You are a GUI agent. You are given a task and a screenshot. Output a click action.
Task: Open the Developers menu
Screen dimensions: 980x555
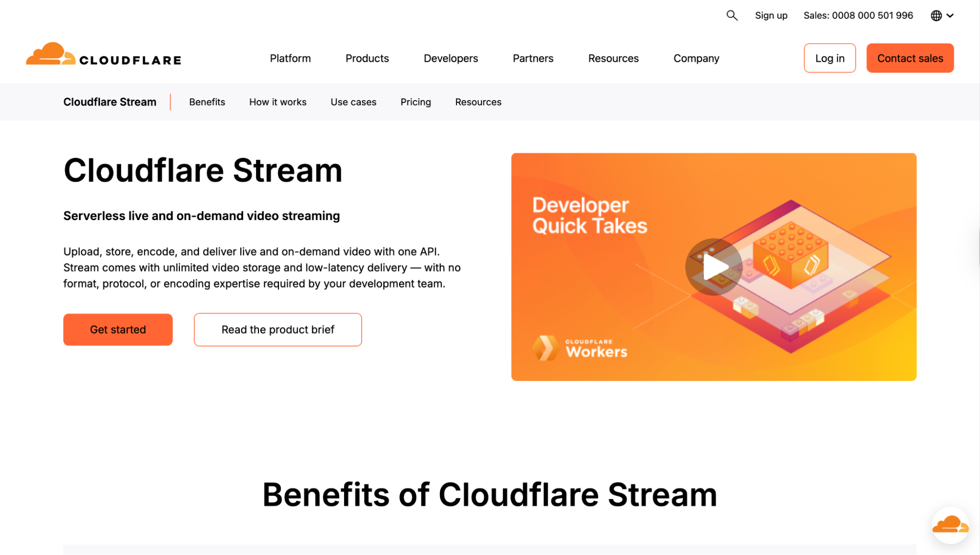pos(451,58)
